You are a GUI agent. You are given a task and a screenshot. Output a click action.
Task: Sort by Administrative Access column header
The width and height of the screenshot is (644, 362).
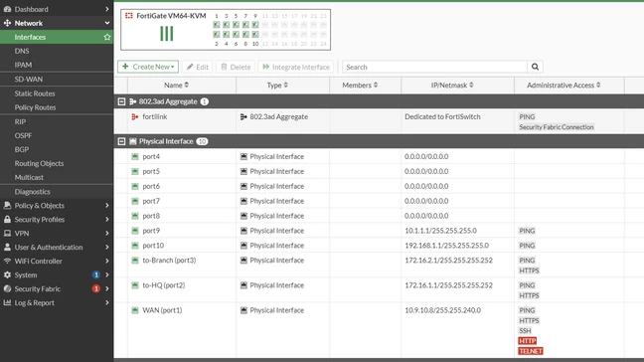[x=563, y=86]
